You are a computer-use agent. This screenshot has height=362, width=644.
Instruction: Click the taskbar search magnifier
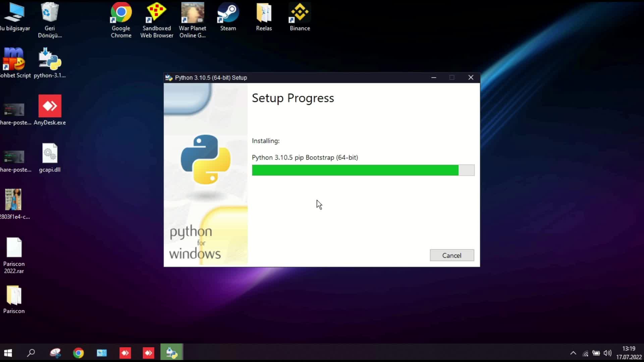(x=31, y=353)
